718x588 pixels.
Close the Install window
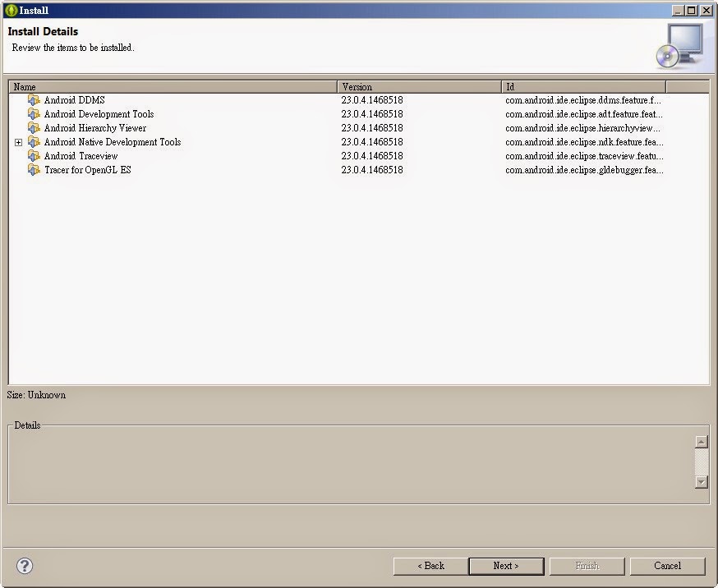(x=706, y=10)
